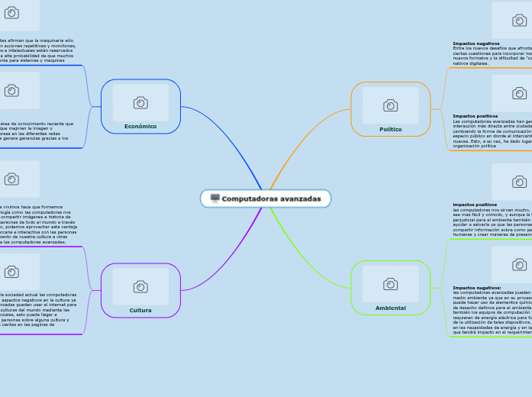Click the camera placeholder above Ambiental's 'Impactos positivos'
Image resolution: width=532 pixels, height=397 pixels.
coord(519,182)
